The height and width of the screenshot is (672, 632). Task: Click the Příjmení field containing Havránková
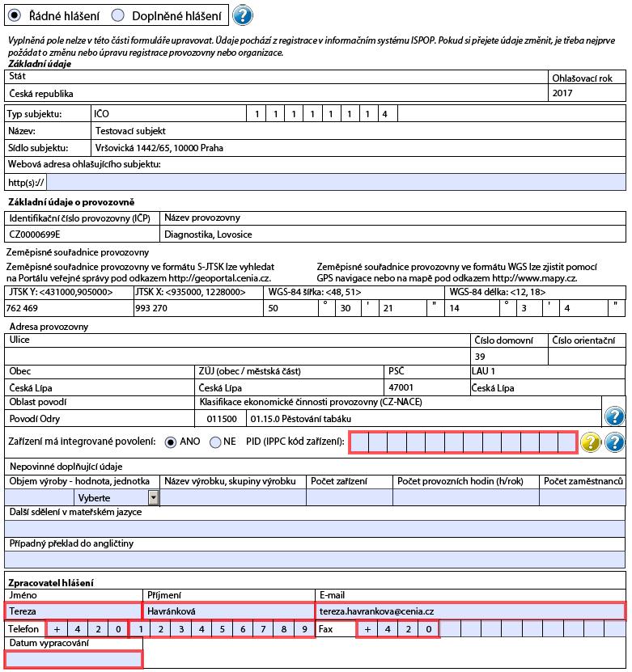pyautogui.click(x=229, y=611)
